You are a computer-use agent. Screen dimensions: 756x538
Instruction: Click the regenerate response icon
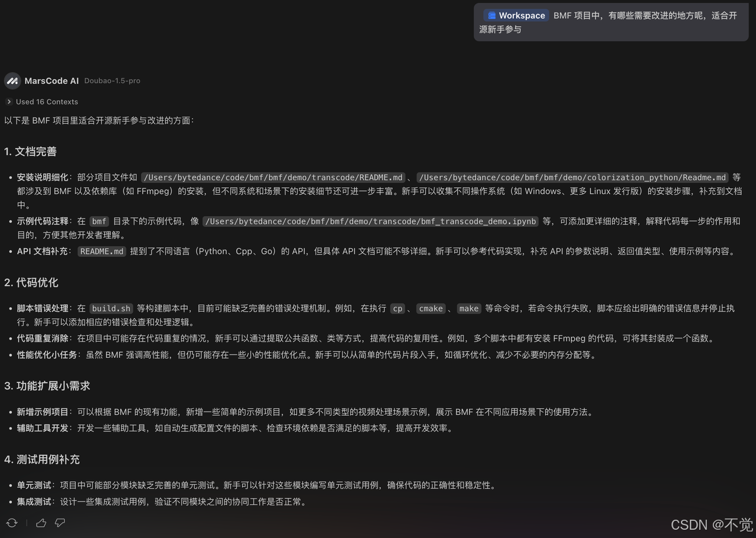12,523
